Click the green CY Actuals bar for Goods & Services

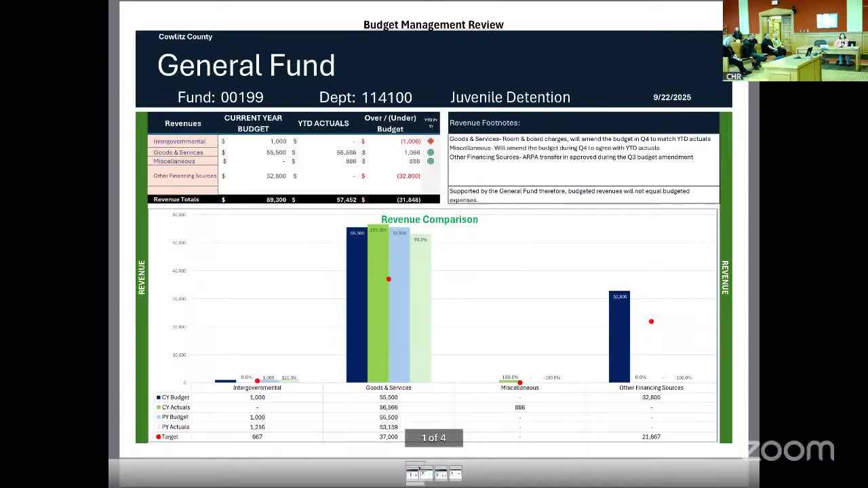378,304
